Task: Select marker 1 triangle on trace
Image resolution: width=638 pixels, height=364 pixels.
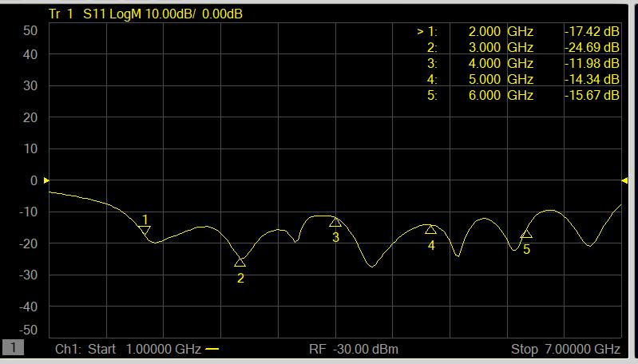Action: point(145,231)
